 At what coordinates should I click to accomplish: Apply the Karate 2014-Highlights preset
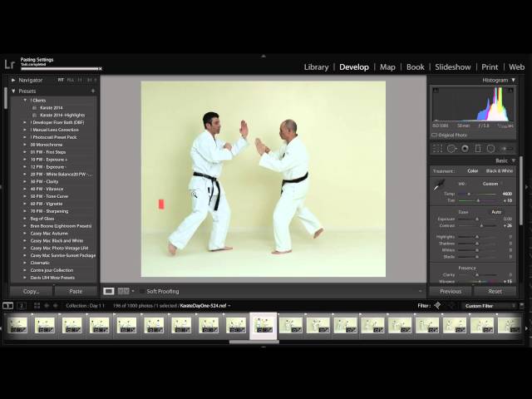[x=62, y=115]
